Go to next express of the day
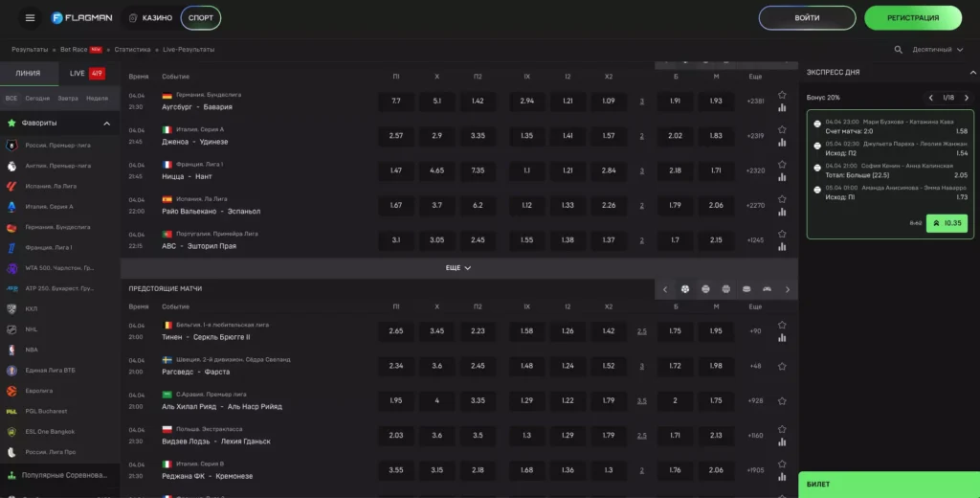 (966, 98)
